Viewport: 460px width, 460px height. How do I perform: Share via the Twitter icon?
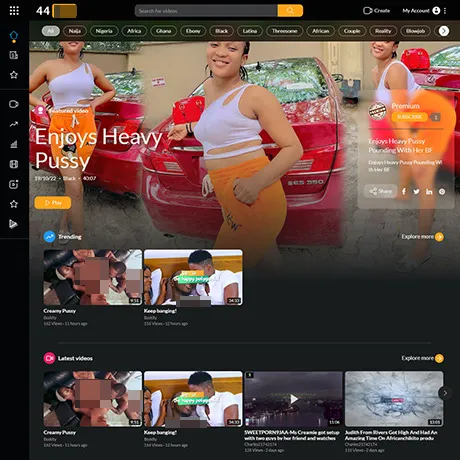coord(416,191)
